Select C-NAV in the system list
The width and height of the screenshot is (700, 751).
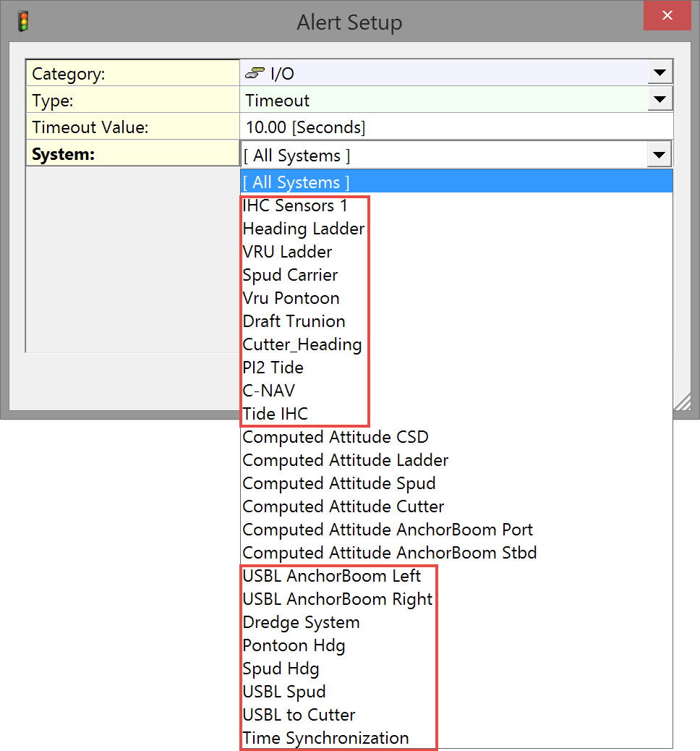[x=269, y=391]
